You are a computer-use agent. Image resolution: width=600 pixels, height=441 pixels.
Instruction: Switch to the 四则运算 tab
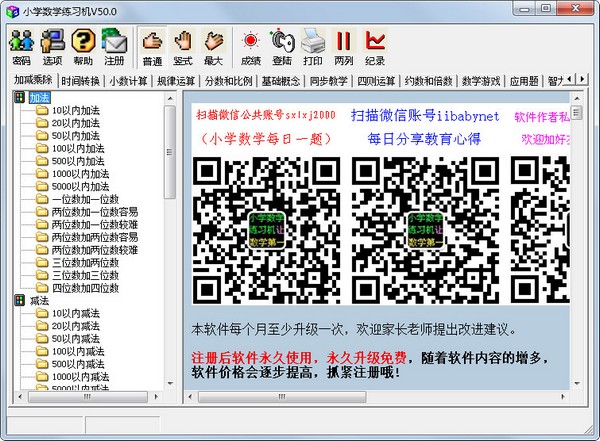(x=376, y=81)
